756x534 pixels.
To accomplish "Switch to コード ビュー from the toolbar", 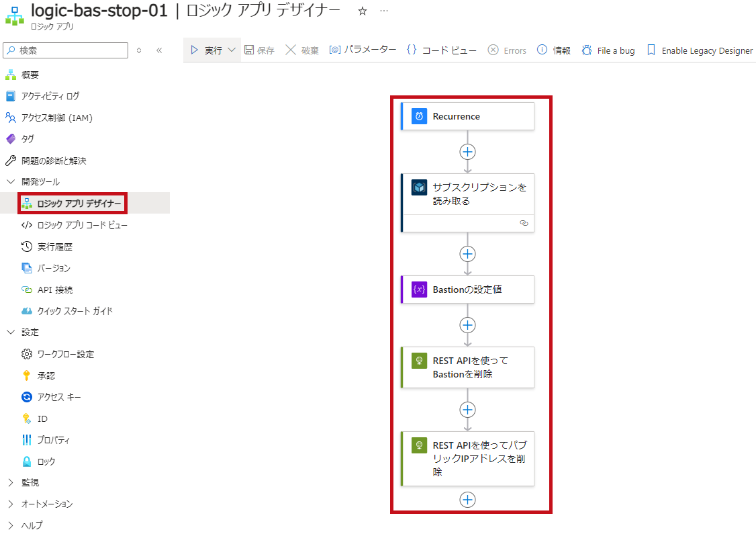I will (442, 50).
